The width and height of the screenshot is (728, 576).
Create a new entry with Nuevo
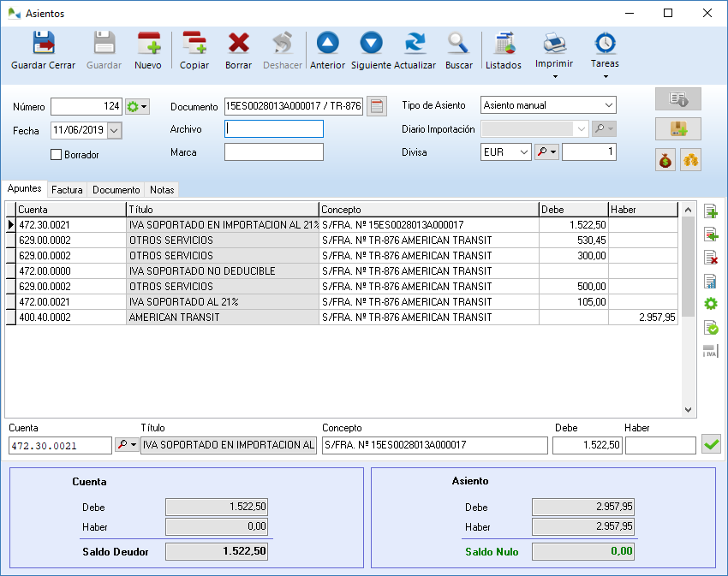click(x=148, y=50)
